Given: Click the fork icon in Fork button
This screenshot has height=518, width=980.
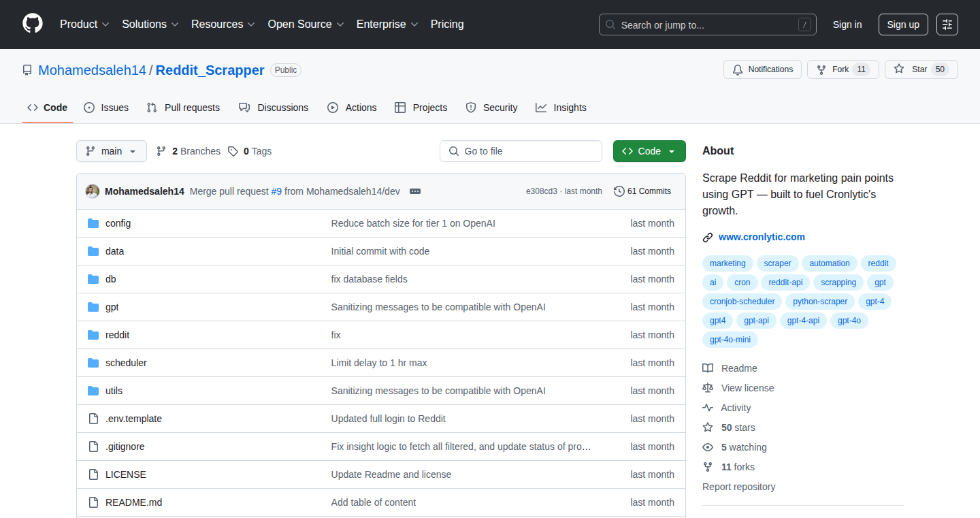Looking at the screenshot, I should (x=821, y=69).
